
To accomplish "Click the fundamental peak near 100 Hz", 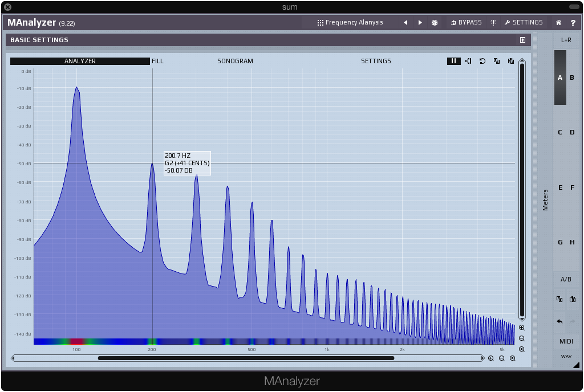I will [x=77, y=88].
